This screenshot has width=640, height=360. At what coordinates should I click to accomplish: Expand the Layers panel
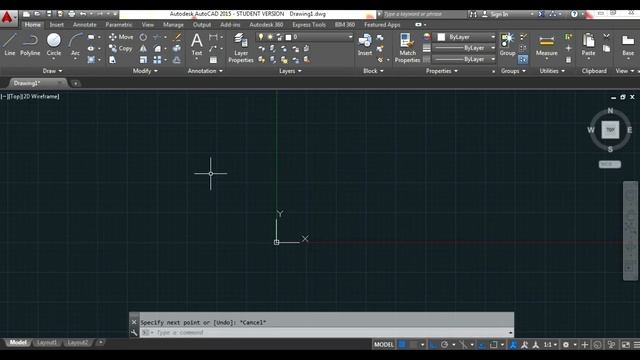pos(290,71)
